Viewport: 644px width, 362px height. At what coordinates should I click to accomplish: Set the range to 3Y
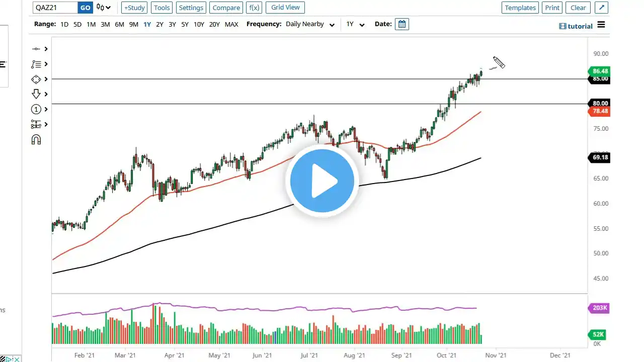pyautogui.click(x=173, y=24)
